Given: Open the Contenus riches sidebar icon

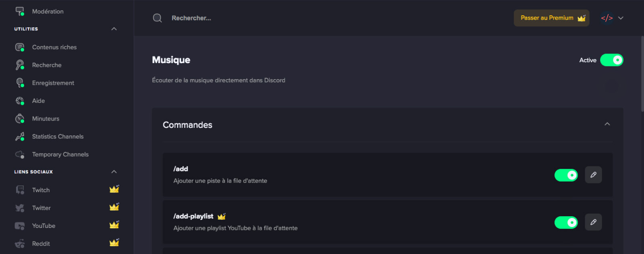Looking at the screenshot, I should [x=20, y=47].
